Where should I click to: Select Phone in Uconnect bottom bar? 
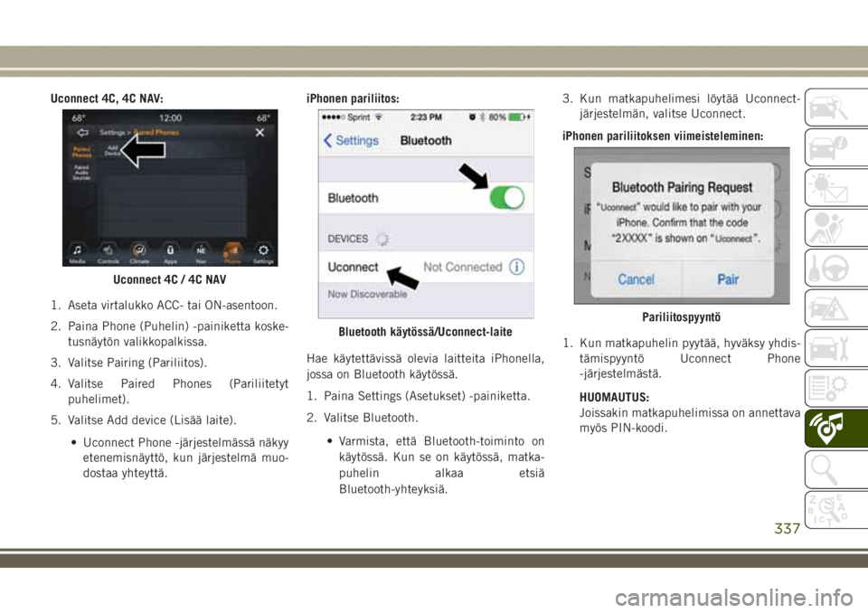232,252
